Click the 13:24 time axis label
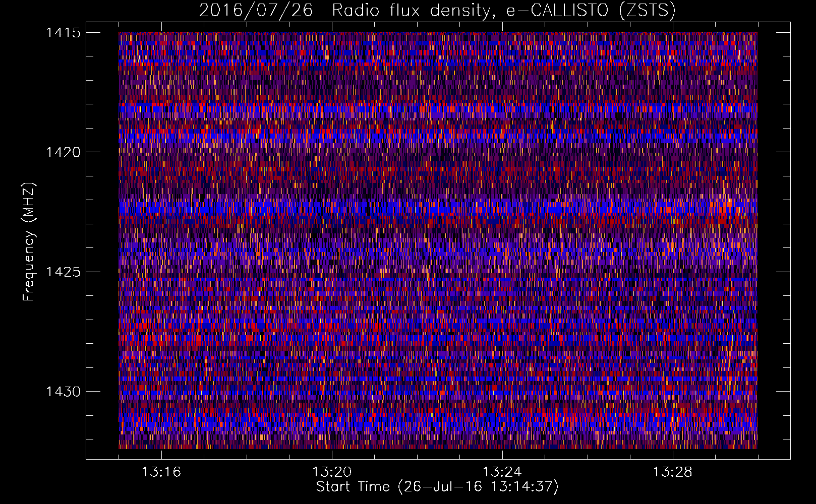The height and width of the screenshot is (504, 816). (502, 472)
